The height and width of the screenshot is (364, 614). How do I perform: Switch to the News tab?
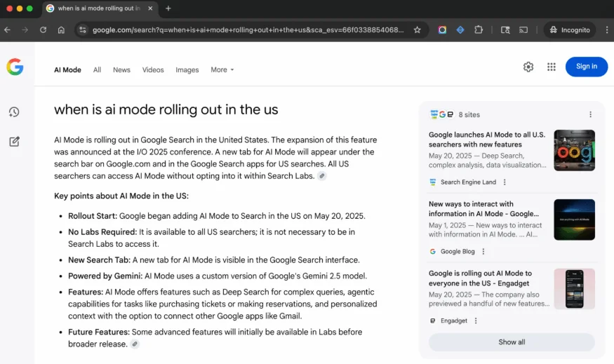[121, 70]
